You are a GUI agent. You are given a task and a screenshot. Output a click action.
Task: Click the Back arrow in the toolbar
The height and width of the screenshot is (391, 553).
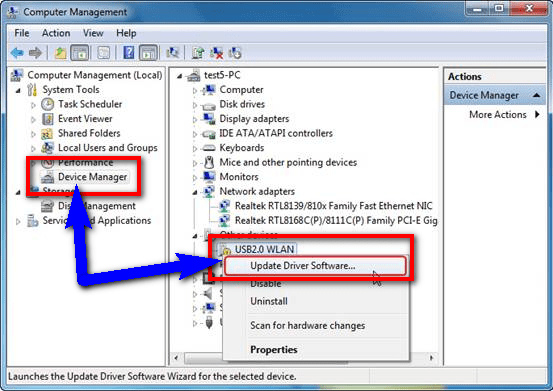point(17,53)
